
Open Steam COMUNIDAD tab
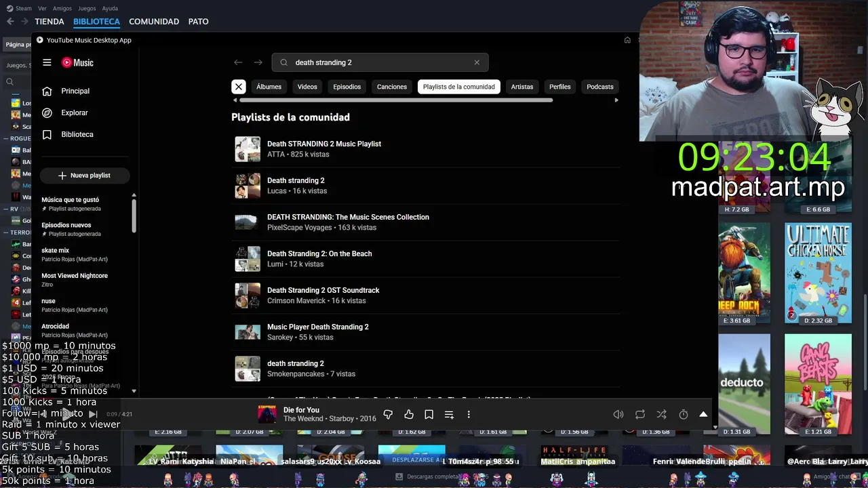(154, 22)
